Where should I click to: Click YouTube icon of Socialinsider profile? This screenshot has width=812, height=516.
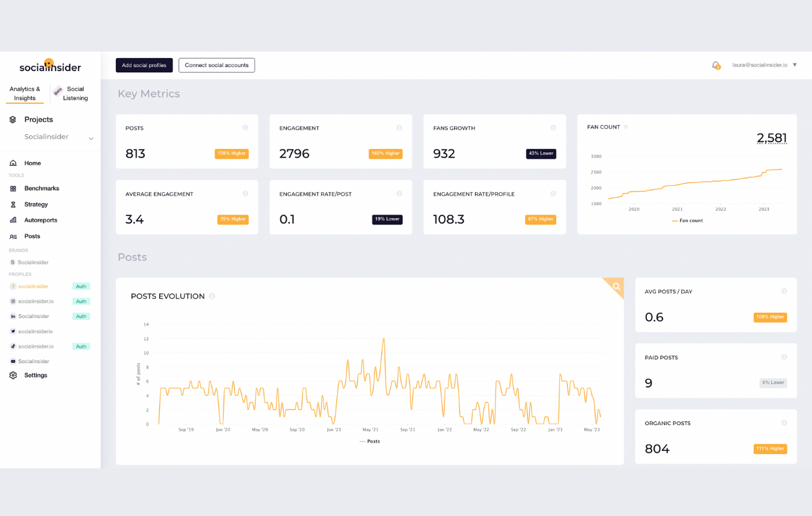pyautogui.click(x=13, y=361)
